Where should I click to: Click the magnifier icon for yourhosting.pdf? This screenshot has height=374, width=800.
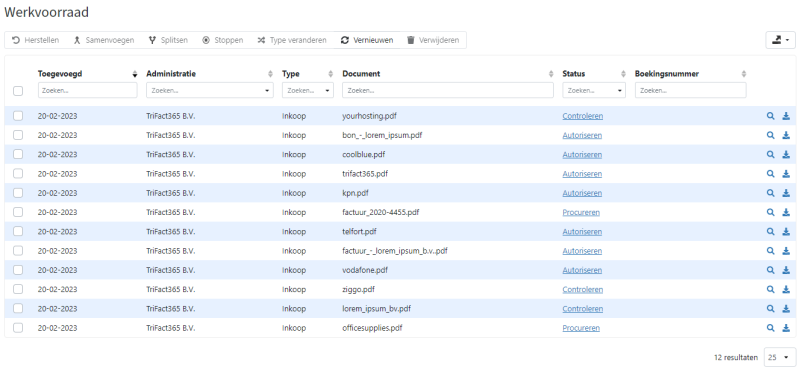(x=770, y=116)
